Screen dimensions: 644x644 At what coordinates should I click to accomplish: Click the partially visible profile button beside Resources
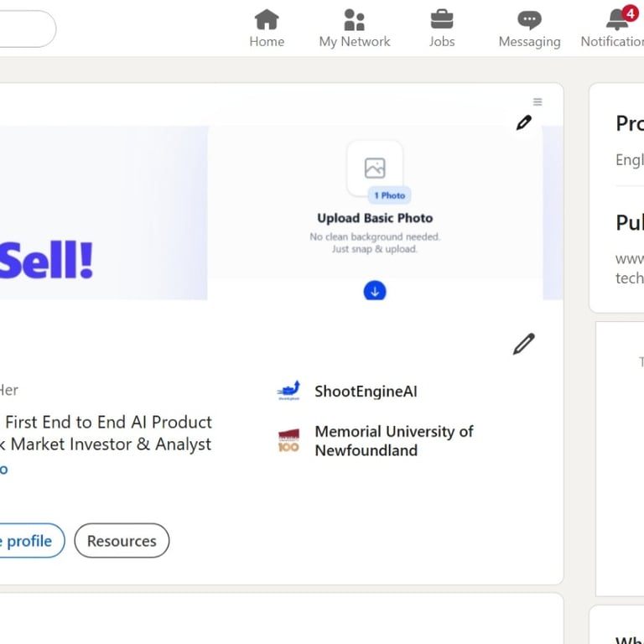[30, 541]
